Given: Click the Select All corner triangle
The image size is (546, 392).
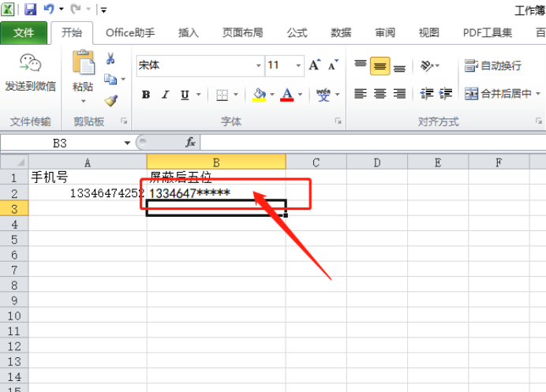Looking at the screenshot, I should click(x=14, y=162).
